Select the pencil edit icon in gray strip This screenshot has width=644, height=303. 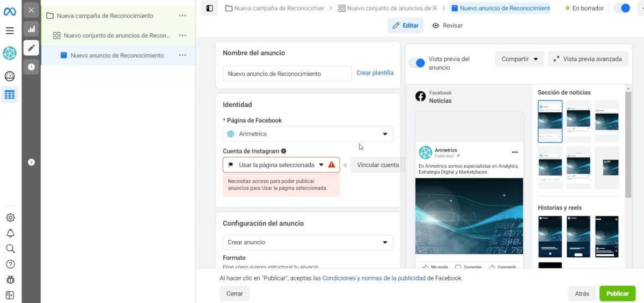[x=31, y=48]
